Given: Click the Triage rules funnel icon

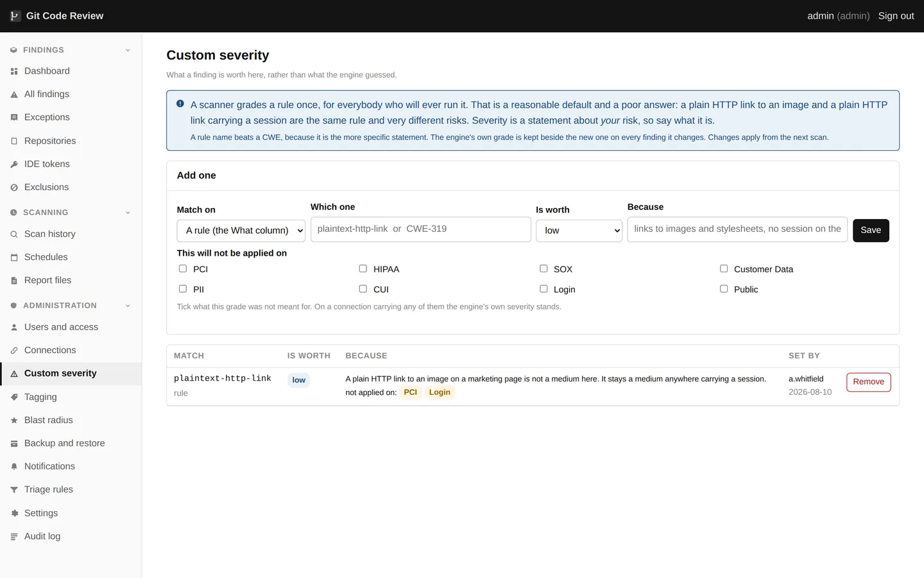Looking at the screenshot, I should pos(14,490).
